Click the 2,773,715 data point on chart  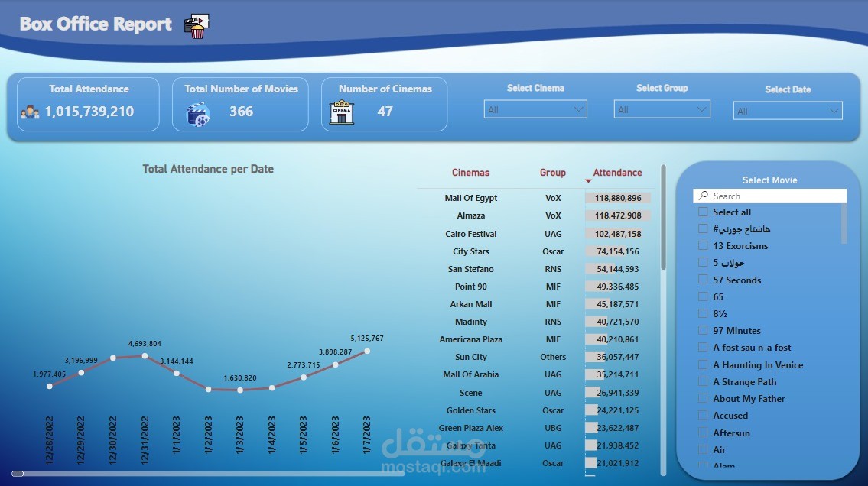304,377
